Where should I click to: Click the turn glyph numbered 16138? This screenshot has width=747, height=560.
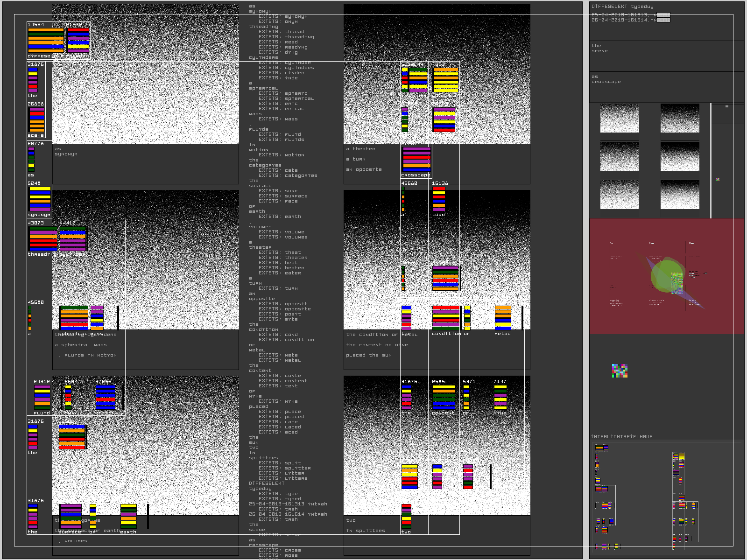pyautogui.click(x=439, y=199)
